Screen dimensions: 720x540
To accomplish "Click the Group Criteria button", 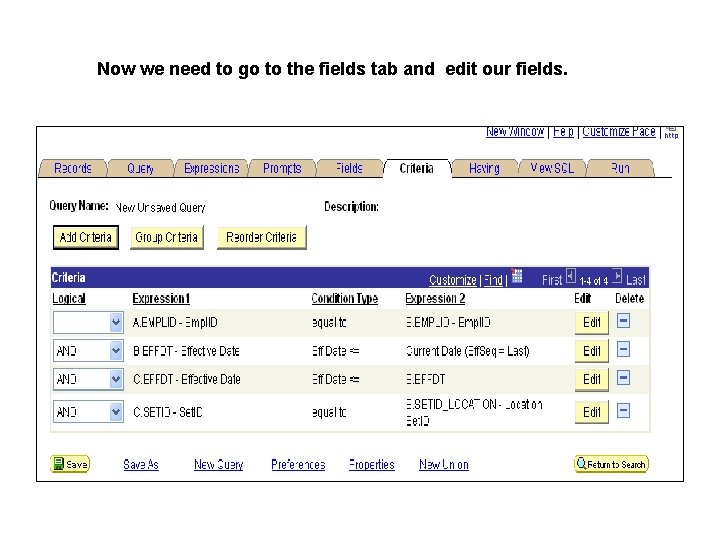I will [x=166, y=237].
